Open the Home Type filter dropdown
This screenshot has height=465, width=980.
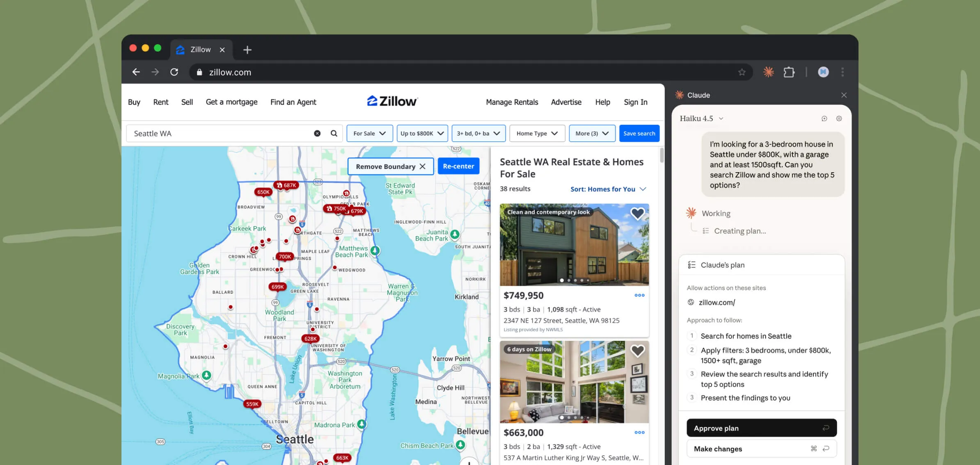537,133
